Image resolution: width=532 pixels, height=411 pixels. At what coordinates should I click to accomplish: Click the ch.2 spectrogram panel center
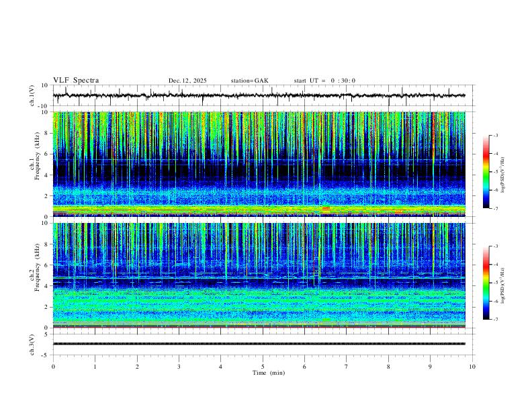click(x=259, y=275)
